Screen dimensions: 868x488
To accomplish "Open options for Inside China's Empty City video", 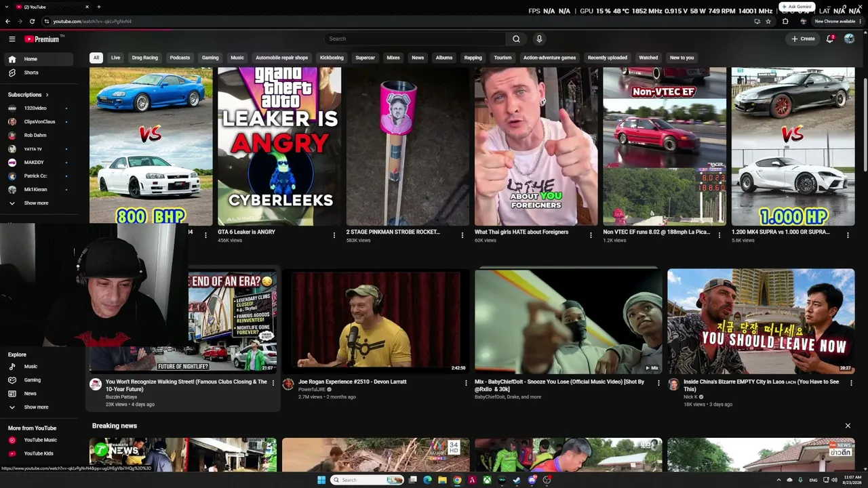I will [x=851, y=383].
